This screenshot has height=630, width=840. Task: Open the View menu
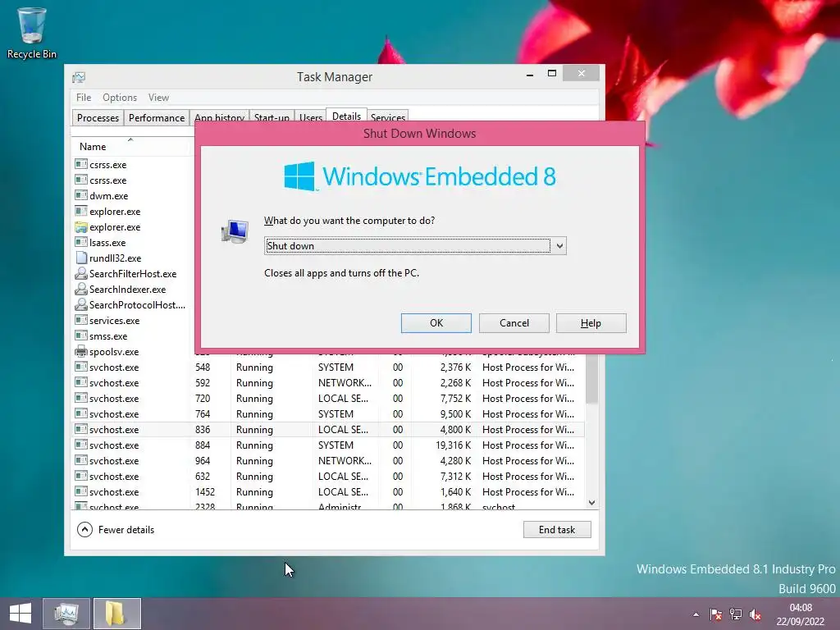tap(158, 98)
